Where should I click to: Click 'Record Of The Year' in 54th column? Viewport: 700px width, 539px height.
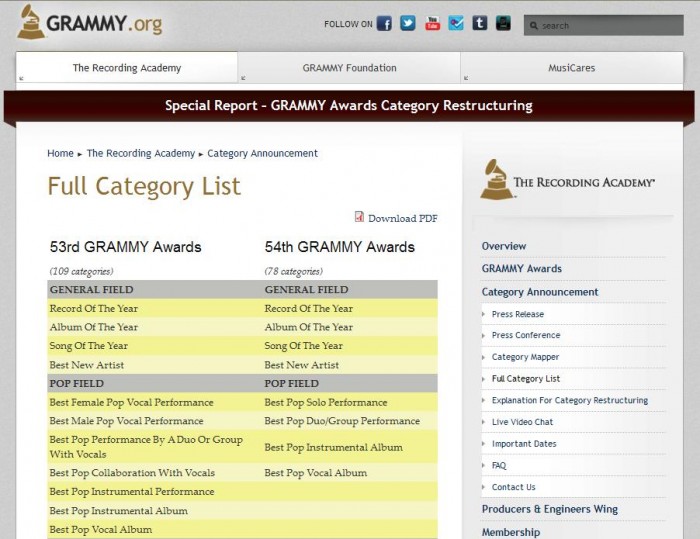click(x=308, y=309)
